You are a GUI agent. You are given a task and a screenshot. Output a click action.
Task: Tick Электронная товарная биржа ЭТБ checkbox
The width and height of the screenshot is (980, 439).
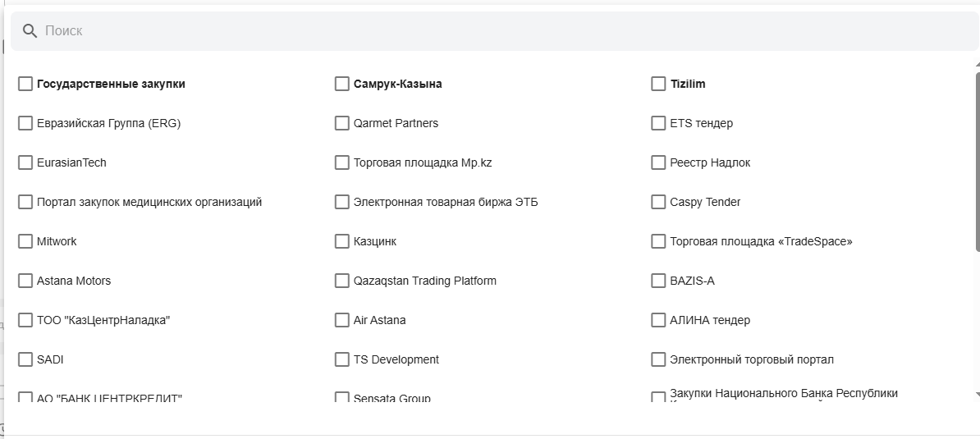click(342, 202)
